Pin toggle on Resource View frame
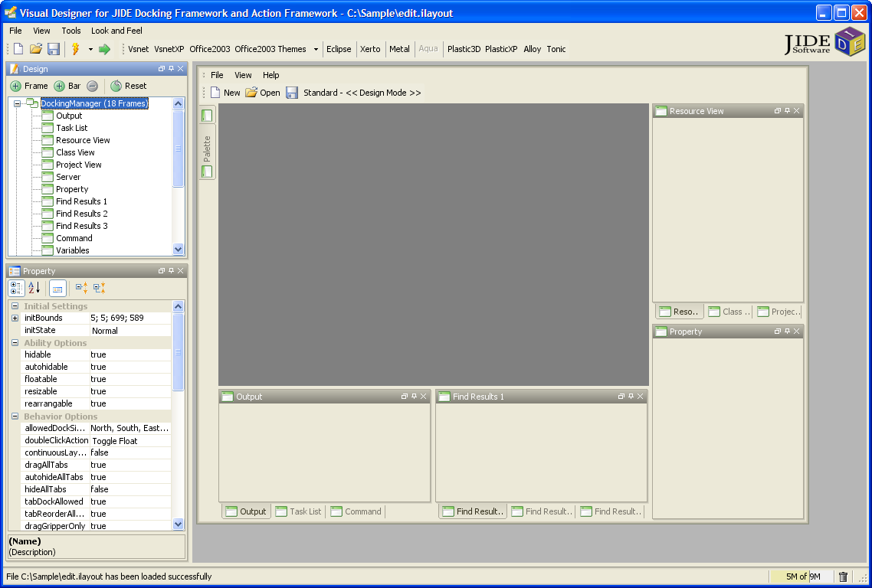 pyautogui.click(x=787, y=110)
